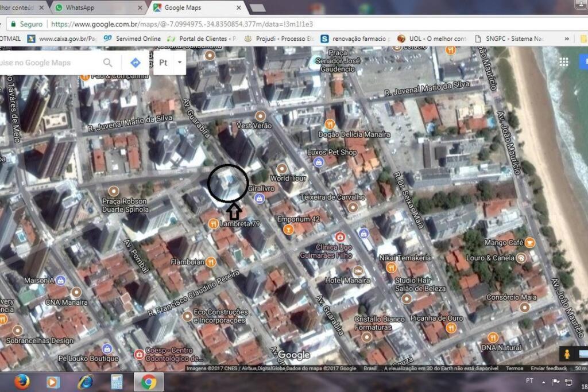
Task: Click the Teixeira de Carvalho marker
Action: tap(353, 207)
